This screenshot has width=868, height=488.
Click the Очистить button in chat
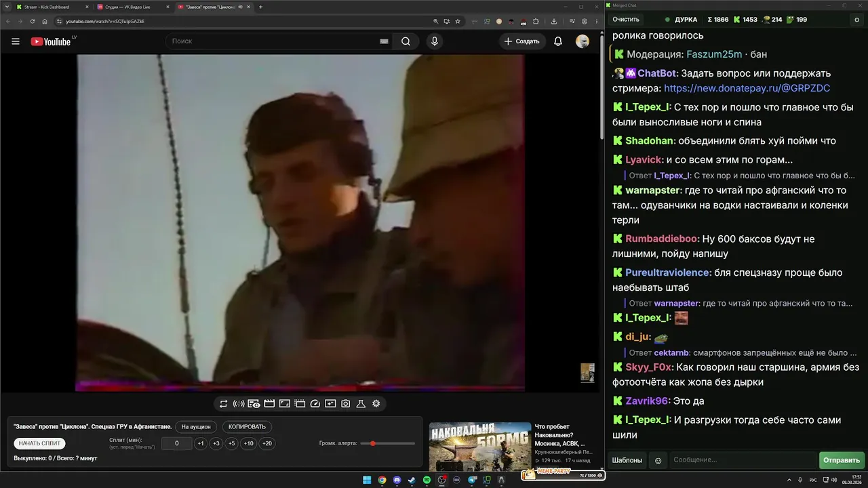click(x=625, y=20)
